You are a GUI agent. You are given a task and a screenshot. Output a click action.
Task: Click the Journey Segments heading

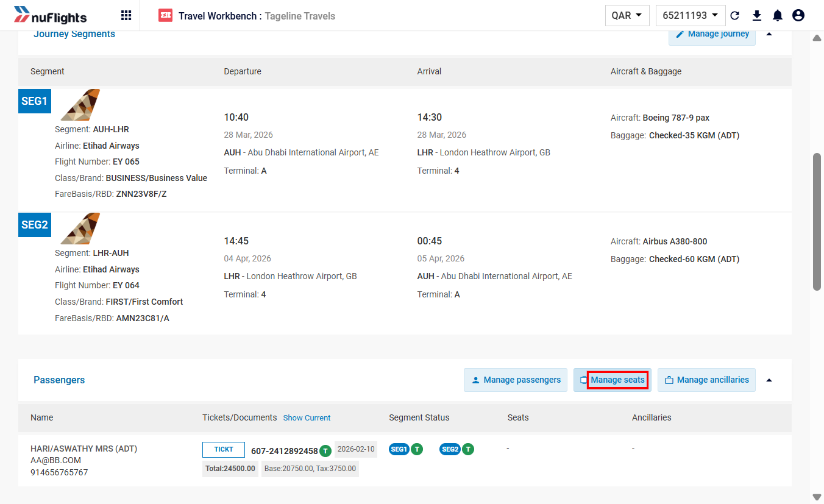click(74, 34)
